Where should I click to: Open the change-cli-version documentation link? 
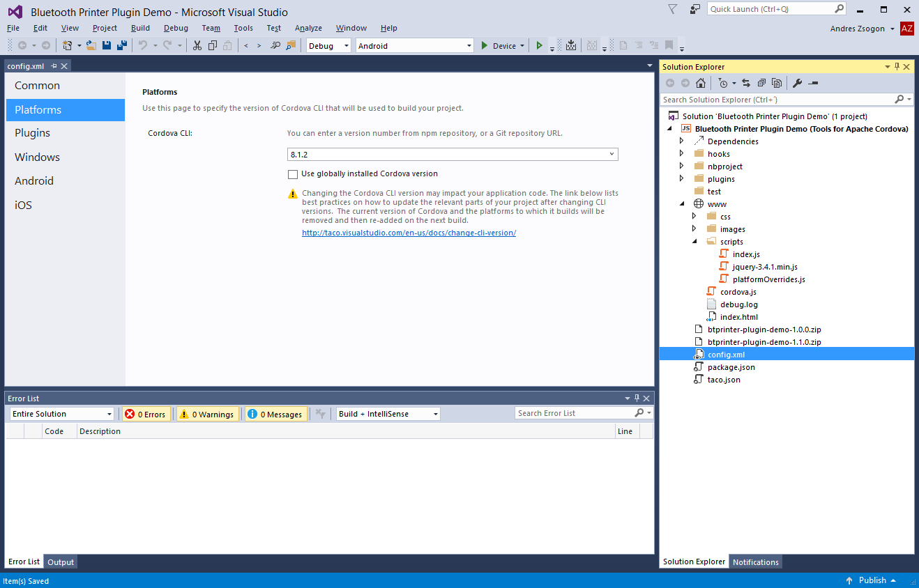click(409, 233)
